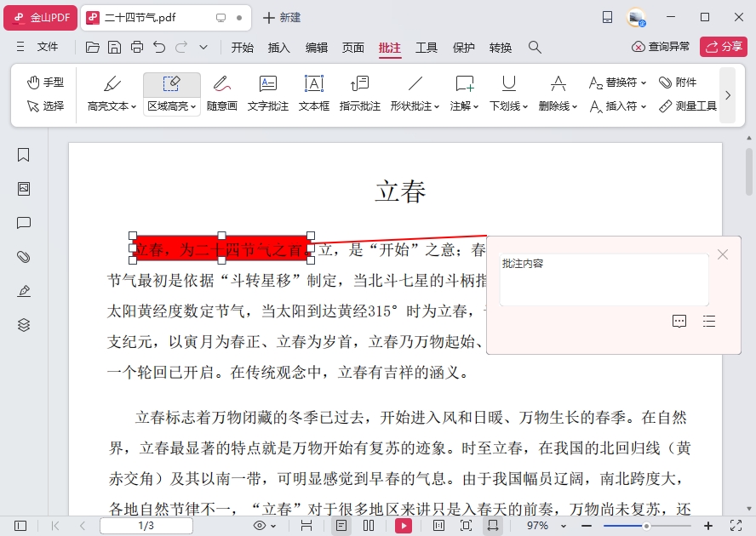Expand the 高亮文本 dropdown arrow

(134, 107)
